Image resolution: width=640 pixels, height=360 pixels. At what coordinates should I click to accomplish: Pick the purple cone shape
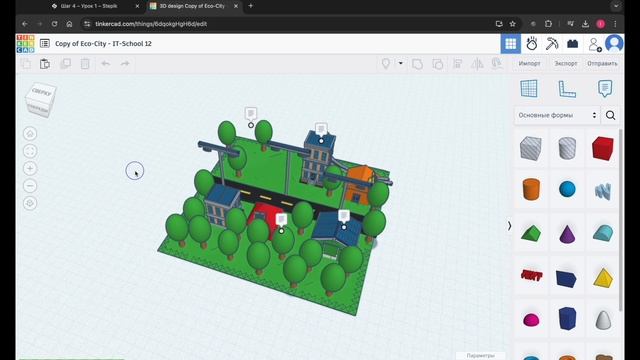point(567,234)
